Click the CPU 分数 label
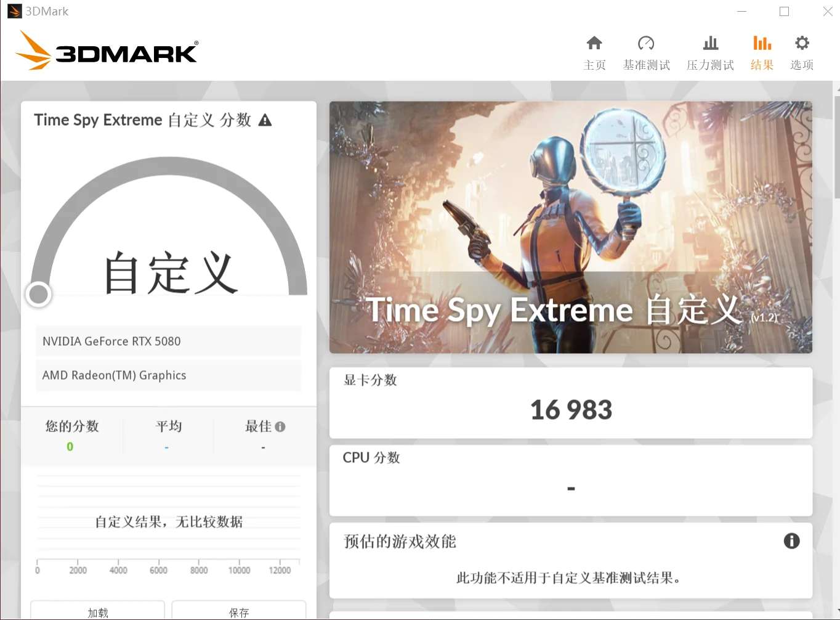This screenshot has width=840, height=620. click(371, 457)
